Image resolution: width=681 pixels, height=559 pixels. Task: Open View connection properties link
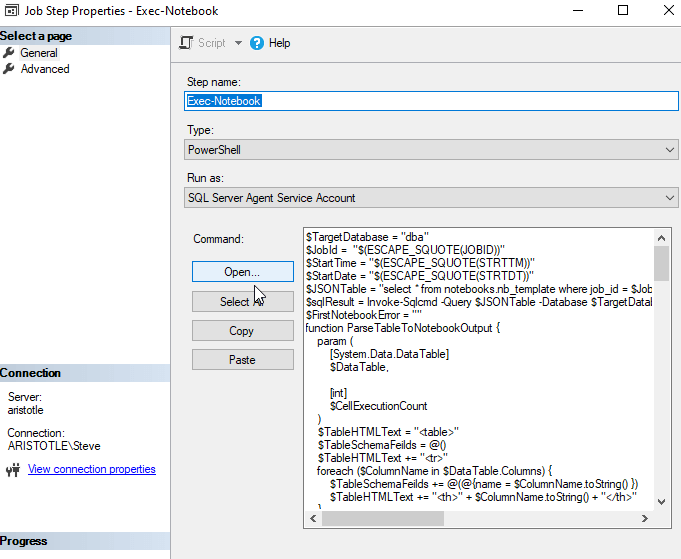point(92,469)
